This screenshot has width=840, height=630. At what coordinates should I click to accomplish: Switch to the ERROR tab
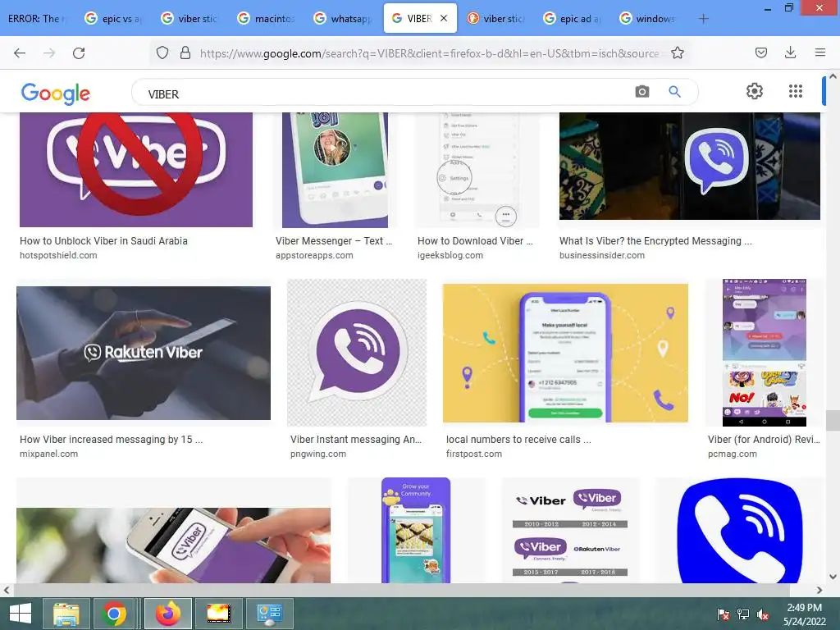pyautogui.click(x=37, y=19)
